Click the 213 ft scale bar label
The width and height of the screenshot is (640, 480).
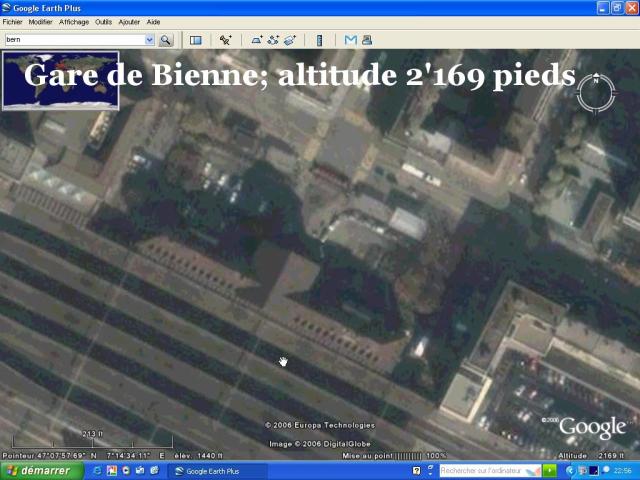pos(92,434)
